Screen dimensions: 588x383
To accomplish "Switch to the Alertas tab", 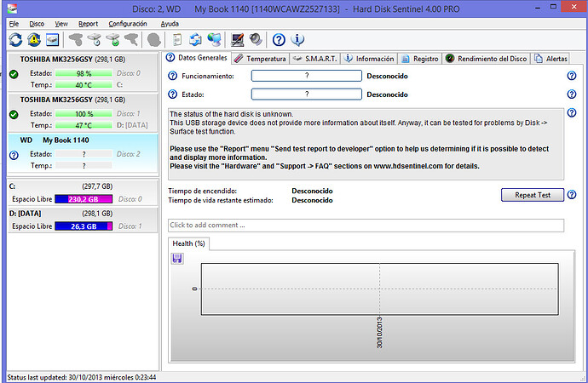I will pos(551,59).
